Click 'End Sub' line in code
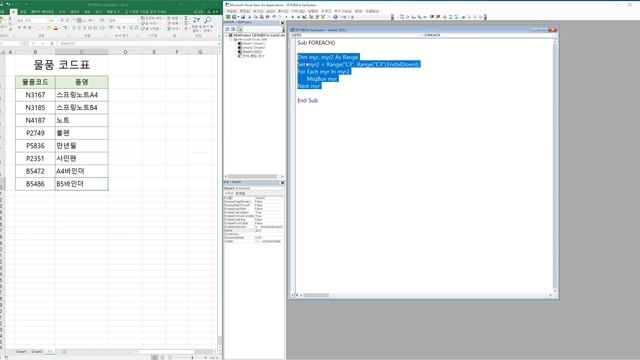 (x=308, y=100)
